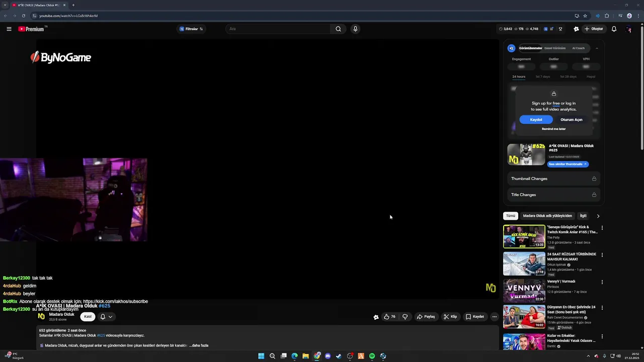Dislike the video with thumbs down

(x=405, y=317)
